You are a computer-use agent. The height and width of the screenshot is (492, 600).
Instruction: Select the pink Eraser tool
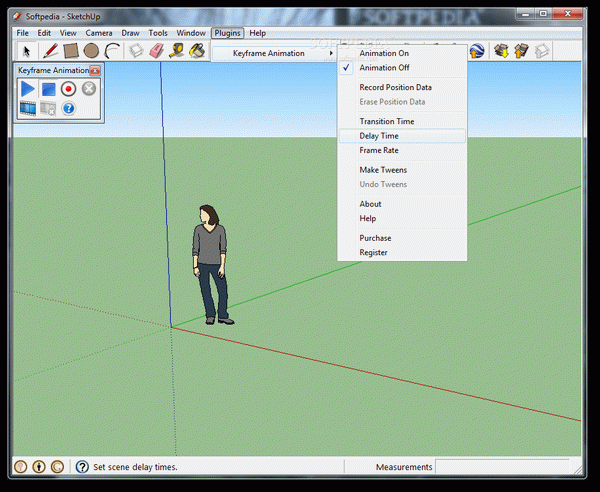157,51
